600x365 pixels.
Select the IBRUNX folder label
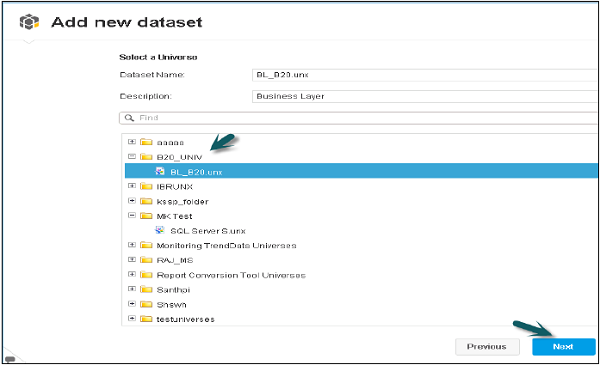tap(175, 187)
